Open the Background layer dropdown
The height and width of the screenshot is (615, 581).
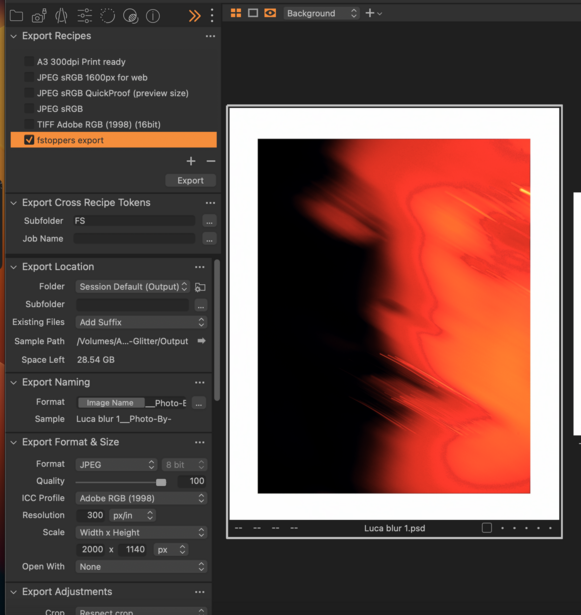coord(321,13)
